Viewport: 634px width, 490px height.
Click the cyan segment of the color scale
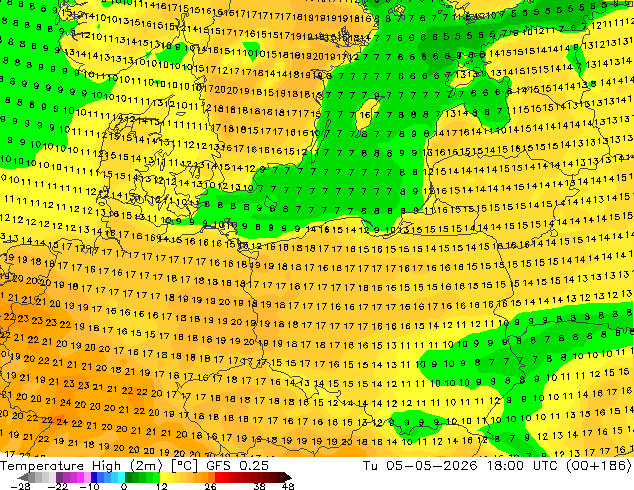[x=121, y=477]
